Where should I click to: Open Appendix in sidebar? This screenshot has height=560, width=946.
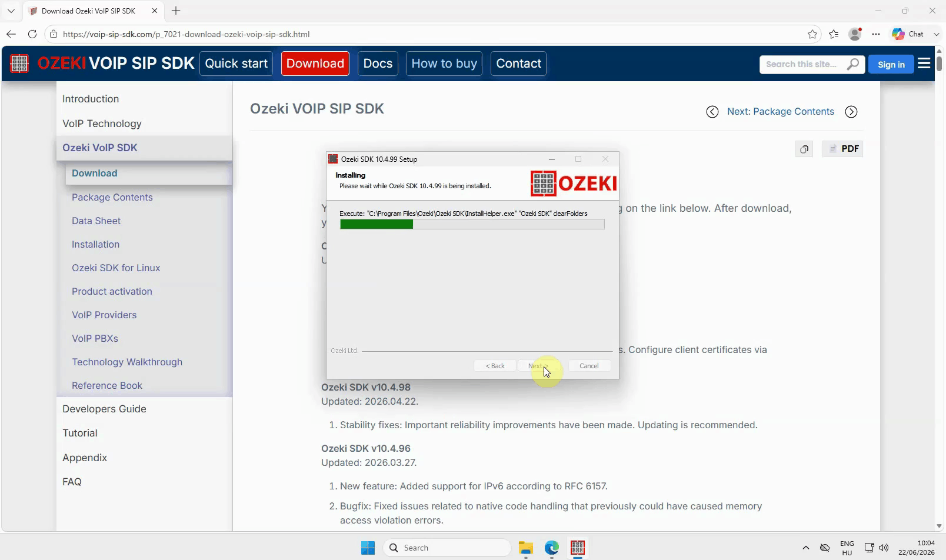pos(85,458)
